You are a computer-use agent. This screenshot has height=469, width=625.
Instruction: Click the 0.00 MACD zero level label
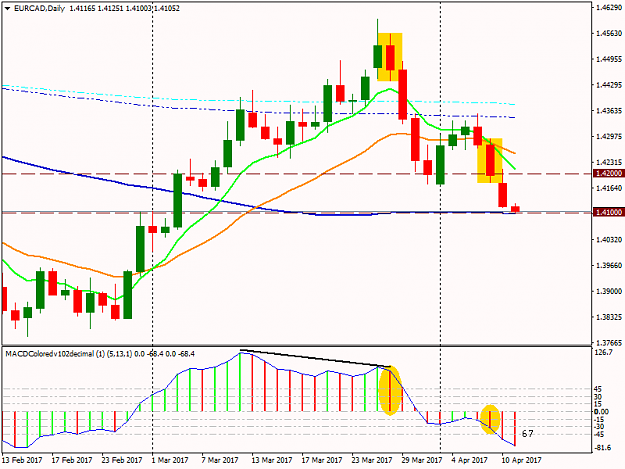click(x=601, y=412)
